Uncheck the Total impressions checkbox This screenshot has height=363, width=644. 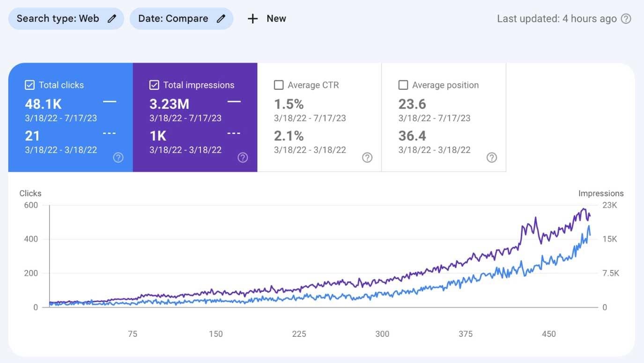click(x=154, y=85)
